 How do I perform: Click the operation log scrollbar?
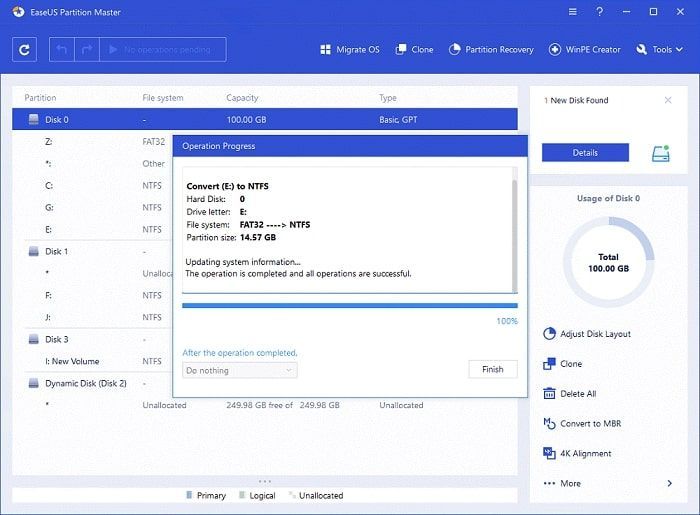(x=515, y=230)
